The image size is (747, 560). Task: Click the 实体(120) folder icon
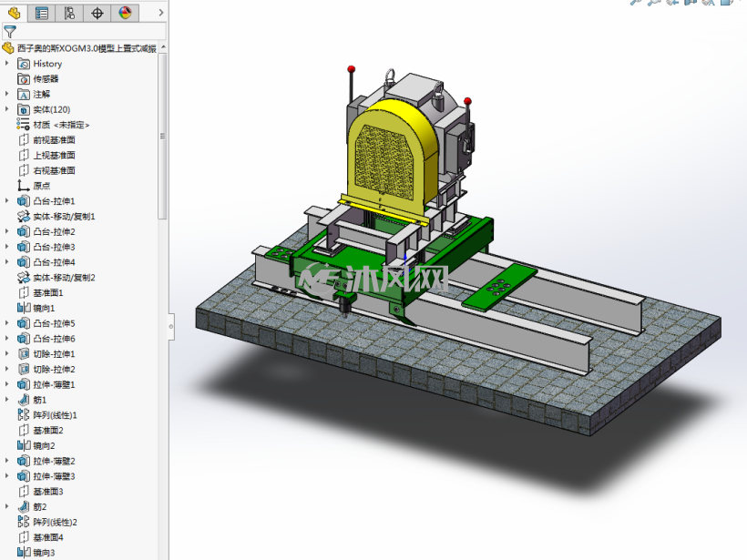click(24, 109)
